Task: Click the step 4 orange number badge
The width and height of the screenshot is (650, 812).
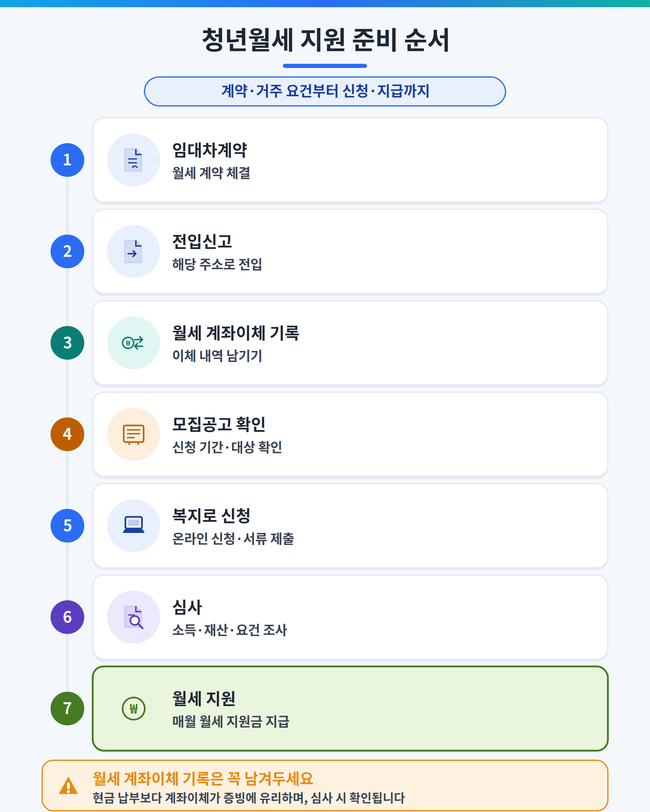Action: tap(67, 434)
